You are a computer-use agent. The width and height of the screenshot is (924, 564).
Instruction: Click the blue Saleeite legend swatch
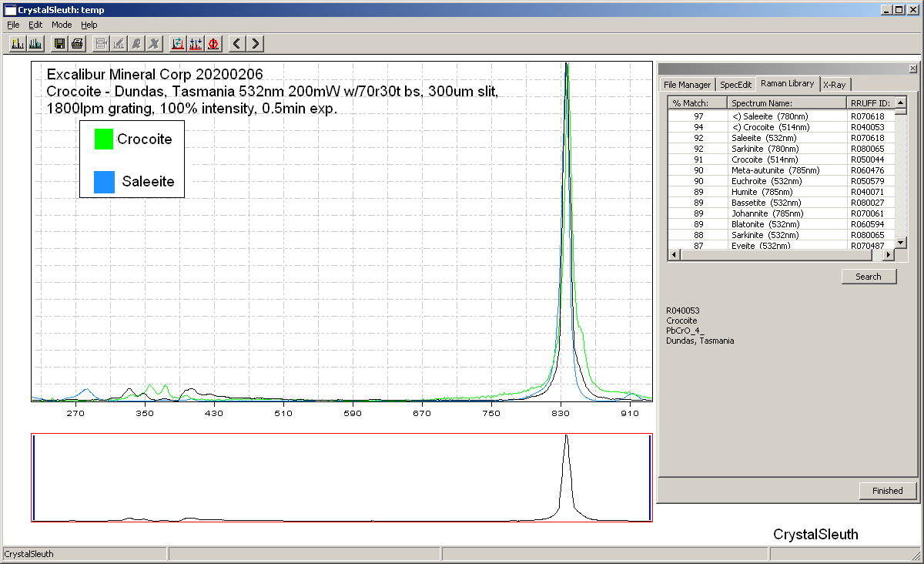(104, 182)
